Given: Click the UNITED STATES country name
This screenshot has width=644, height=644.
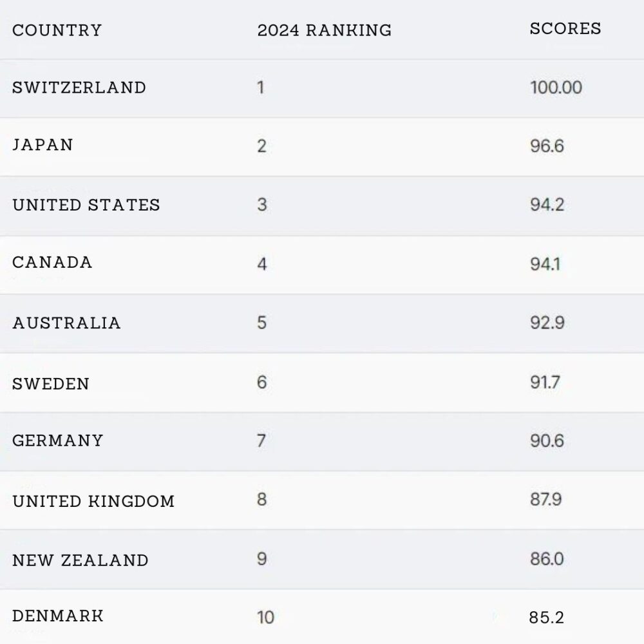Looking at the screenshot, I should coord(86,205).
